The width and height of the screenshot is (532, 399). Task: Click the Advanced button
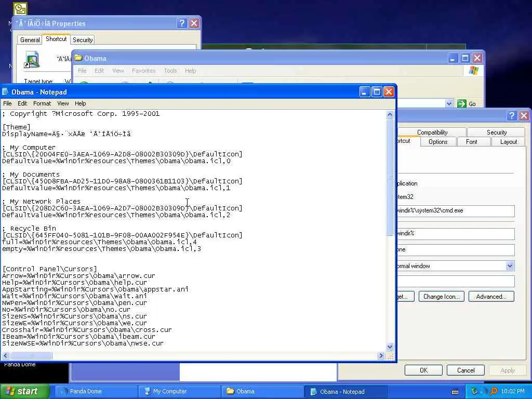coord(491,297)
